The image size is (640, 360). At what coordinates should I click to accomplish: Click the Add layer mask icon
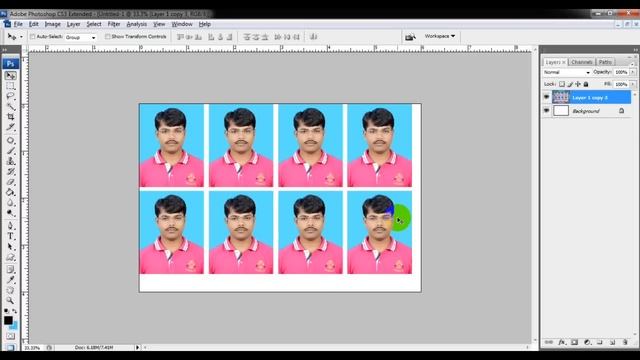[x=574, y=342]
